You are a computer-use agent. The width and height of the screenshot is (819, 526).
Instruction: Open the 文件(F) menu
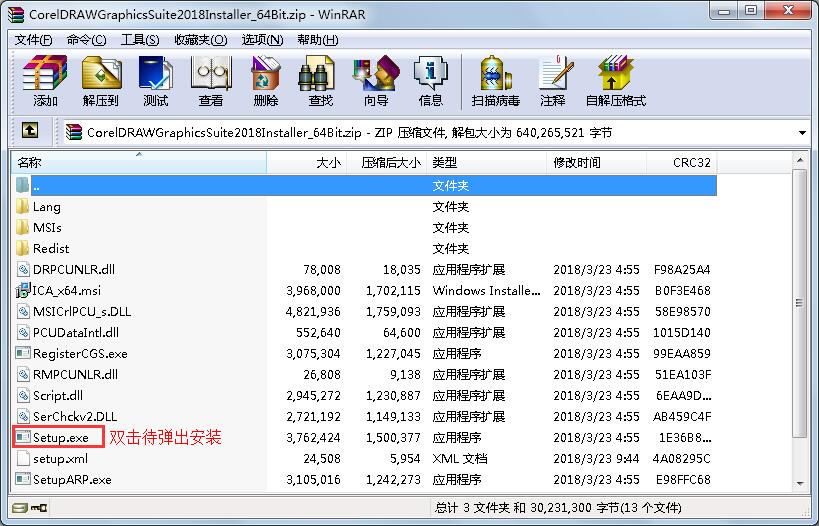33,39
